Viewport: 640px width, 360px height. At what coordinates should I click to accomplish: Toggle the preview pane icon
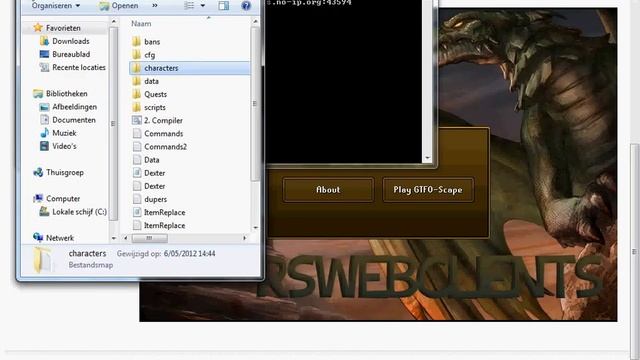pos(223,6)
